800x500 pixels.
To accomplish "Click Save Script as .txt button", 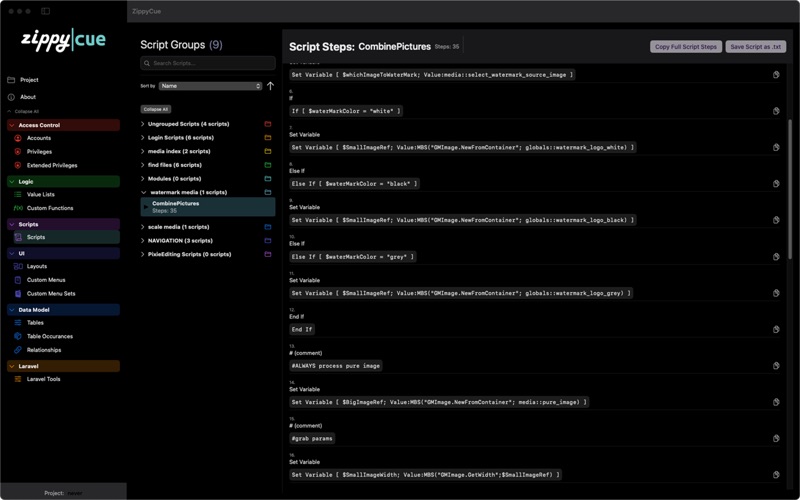I will [x=756, y=47].
